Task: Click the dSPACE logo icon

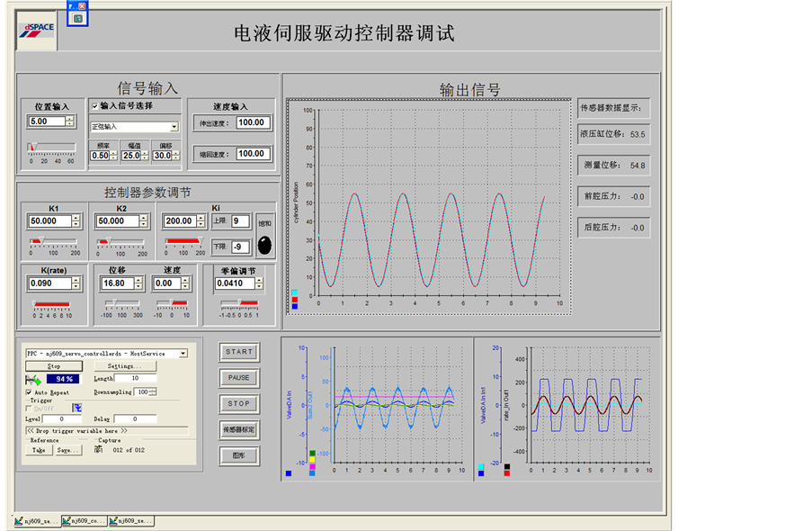Action: (x=36, y=30)
